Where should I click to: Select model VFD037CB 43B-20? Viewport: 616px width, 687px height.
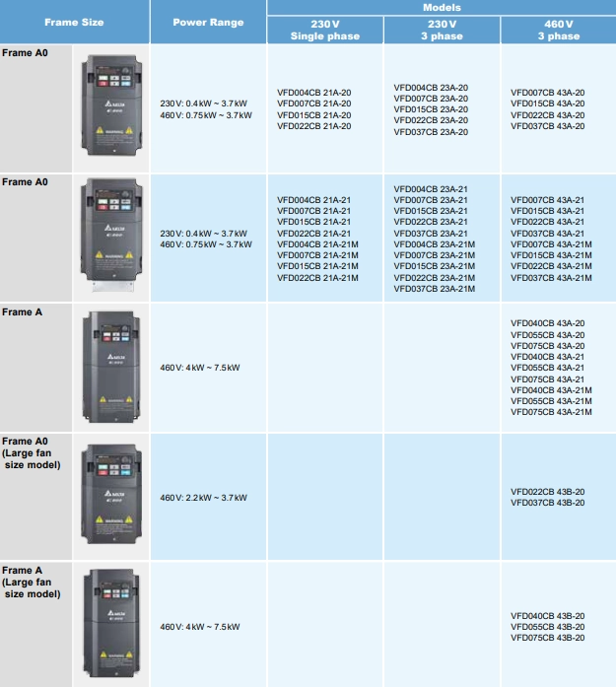(547, 503)
